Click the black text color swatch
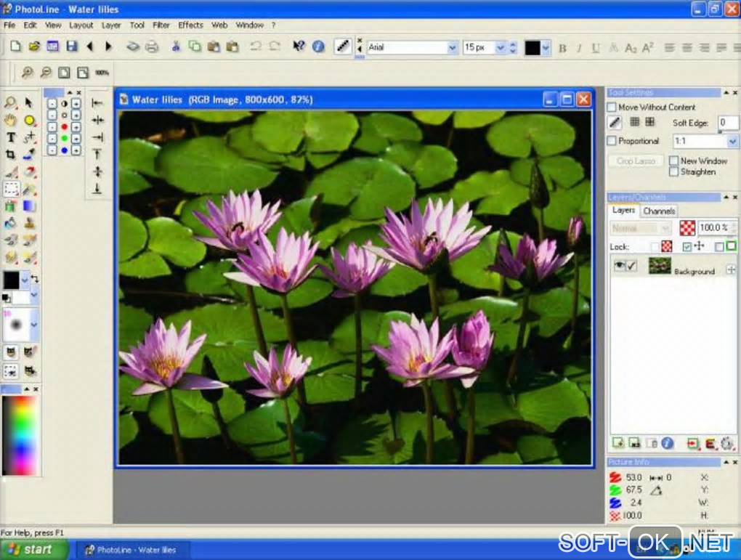This screenshot has width=741, height=560. point(533,47)
